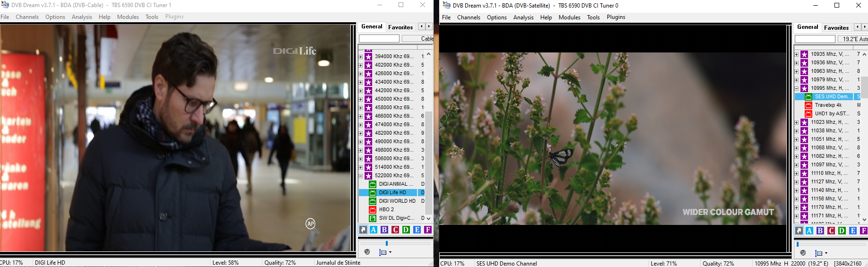
Task: Open the Cable source dropdown
Action: click(x=417, y=39)
